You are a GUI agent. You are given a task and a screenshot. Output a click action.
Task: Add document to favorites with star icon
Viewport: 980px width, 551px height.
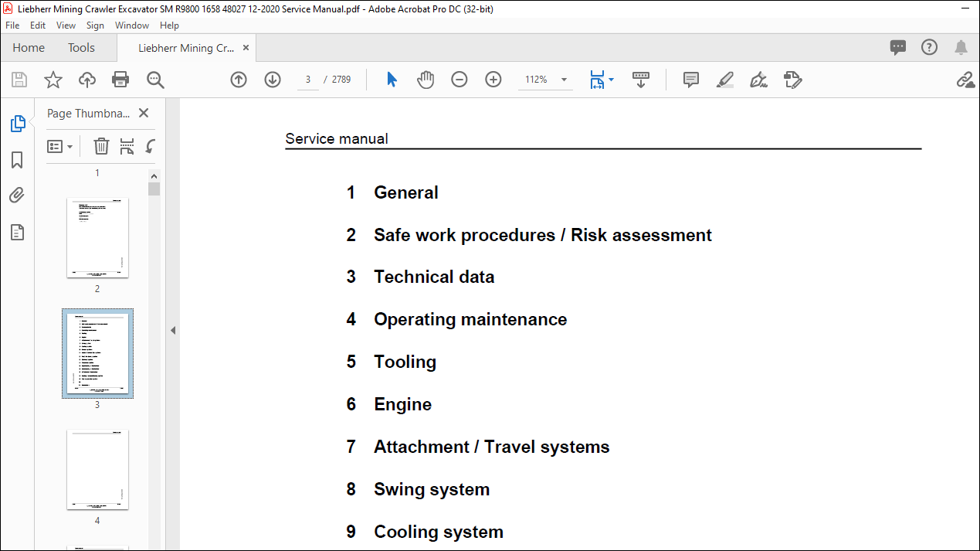[53, 80]
